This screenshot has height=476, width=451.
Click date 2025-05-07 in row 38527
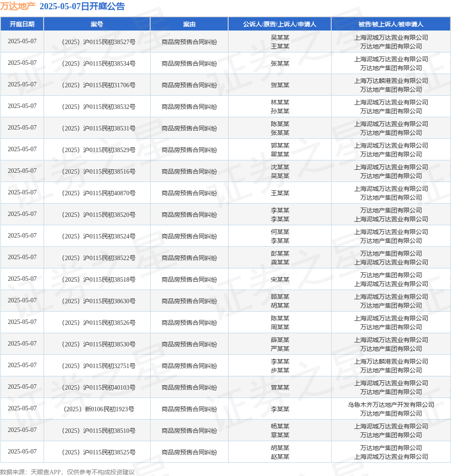[22, 41]
